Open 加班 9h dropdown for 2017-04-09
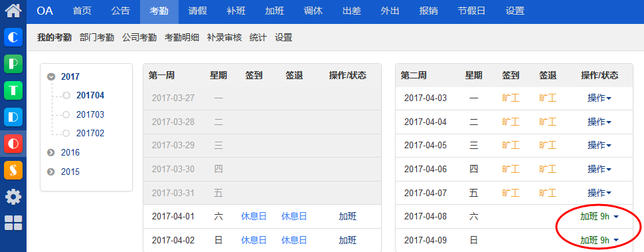This screenshot has height=252, width=644. tap(600, 240)
